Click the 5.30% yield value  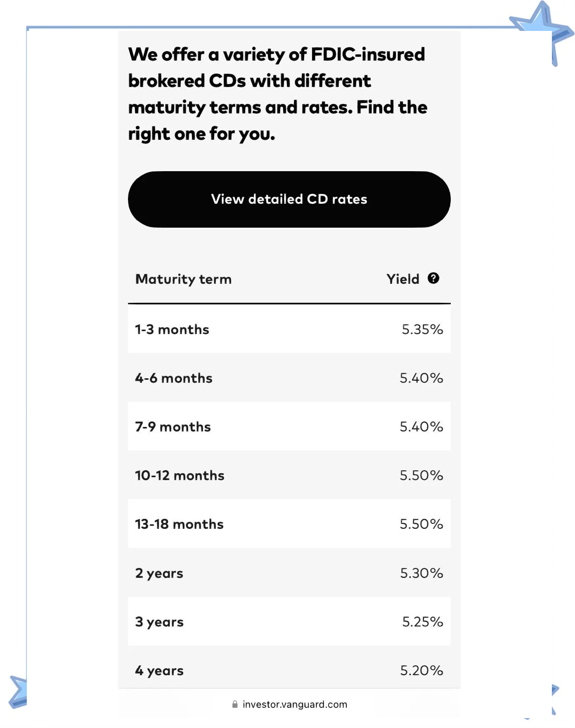(x=421, y=573)
